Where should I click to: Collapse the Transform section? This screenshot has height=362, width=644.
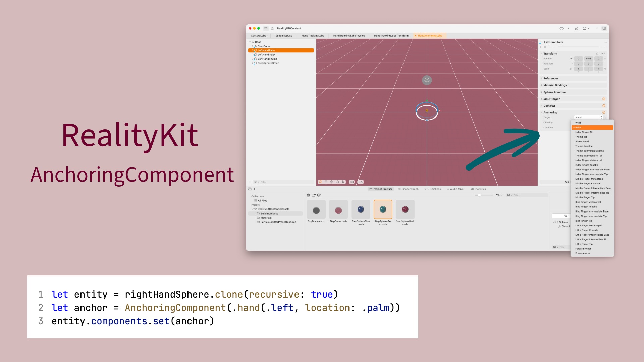tap(541, 54)
